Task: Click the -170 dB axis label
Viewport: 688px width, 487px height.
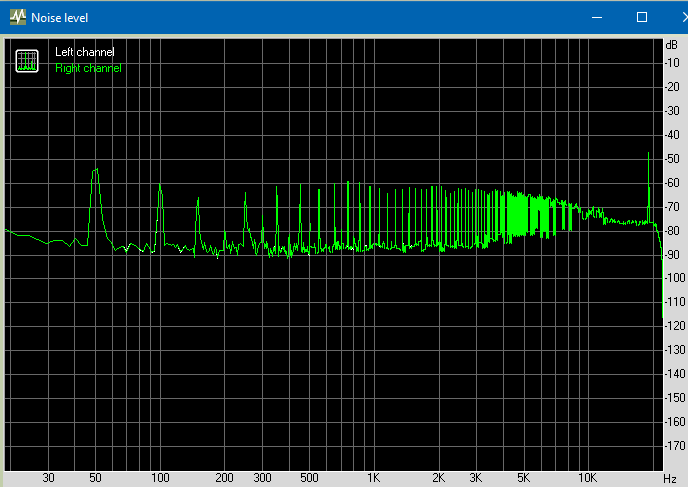Action: [x=673, y=445]
